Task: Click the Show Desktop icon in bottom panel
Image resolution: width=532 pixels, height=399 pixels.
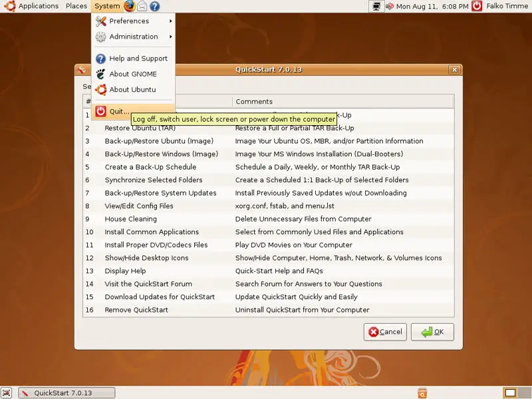Action: point(6,392)
